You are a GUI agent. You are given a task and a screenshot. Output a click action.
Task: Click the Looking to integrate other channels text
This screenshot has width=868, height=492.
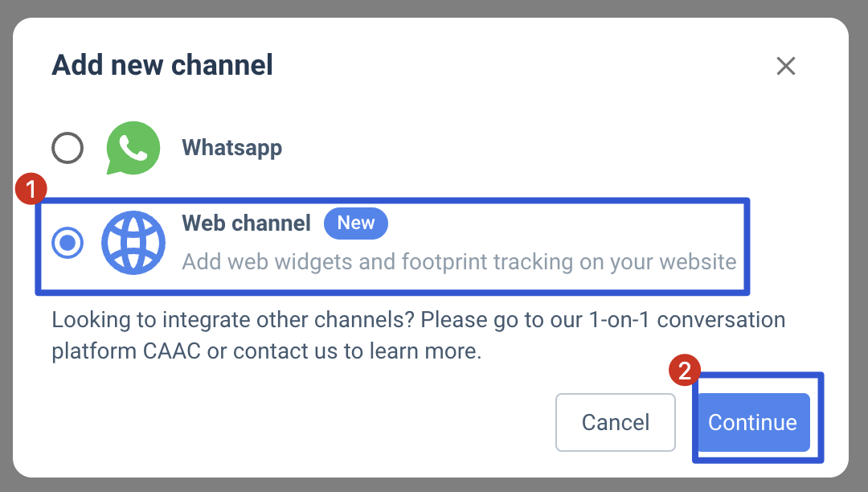tap(234, 320)
